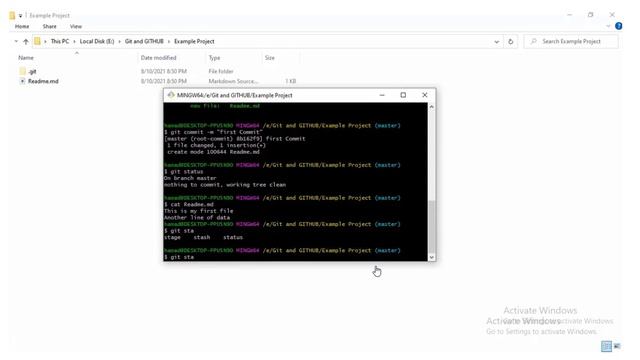The width and height of the screenshot is (640, 360).
Task: Click the 'Markdown Source...' type cell
Action: pos(233,81)
